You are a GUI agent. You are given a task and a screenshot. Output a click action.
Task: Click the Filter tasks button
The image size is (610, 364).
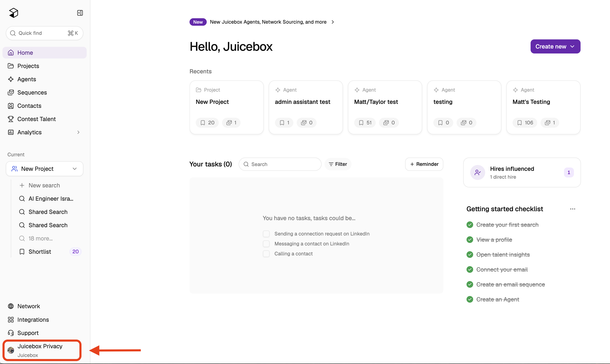(338, 164)
